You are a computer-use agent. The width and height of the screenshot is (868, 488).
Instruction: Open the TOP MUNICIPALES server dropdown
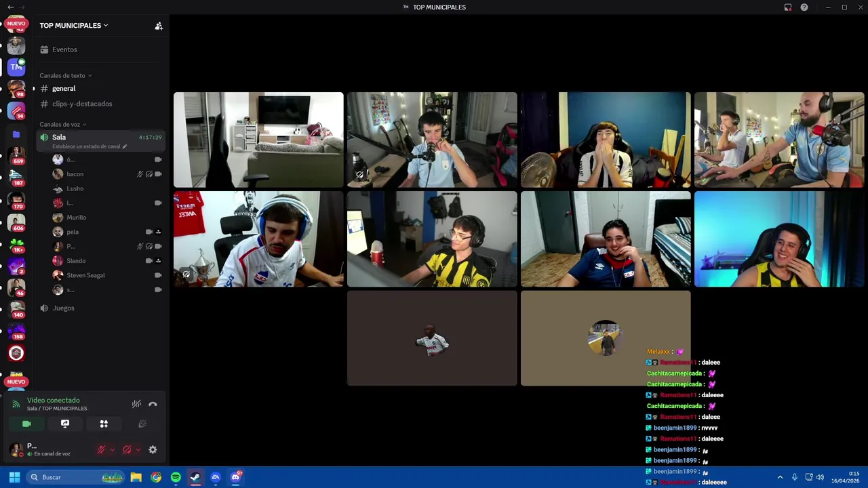(74, 26)
